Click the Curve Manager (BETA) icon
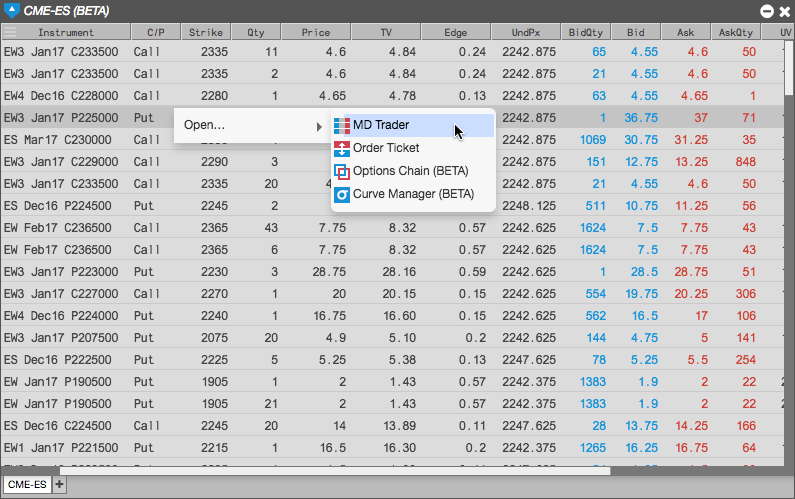The height and width of the screenshot is (499, 795). pyautogui.click(x=342, y=195)
